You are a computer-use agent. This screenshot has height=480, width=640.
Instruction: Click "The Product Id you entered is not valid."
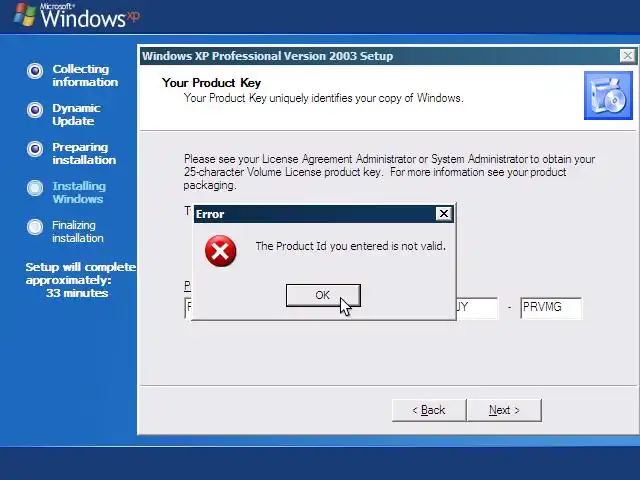(x=351, y=246)
